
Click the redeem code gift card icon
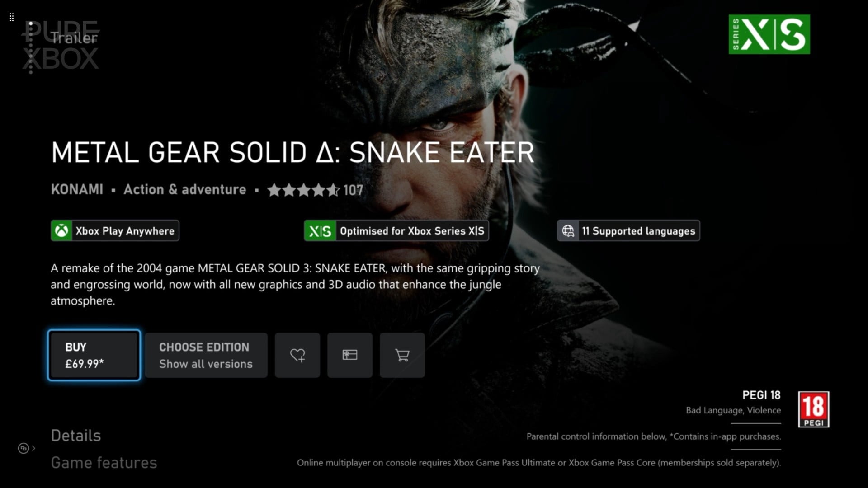click(x=350, y=355)
